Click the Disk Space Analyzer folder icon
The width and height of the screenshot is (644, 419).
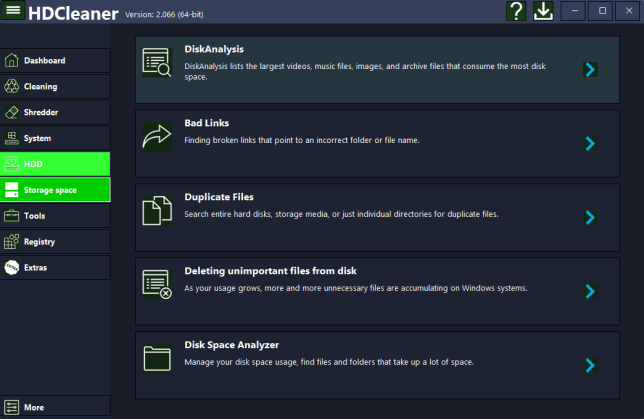pos(157,358)
